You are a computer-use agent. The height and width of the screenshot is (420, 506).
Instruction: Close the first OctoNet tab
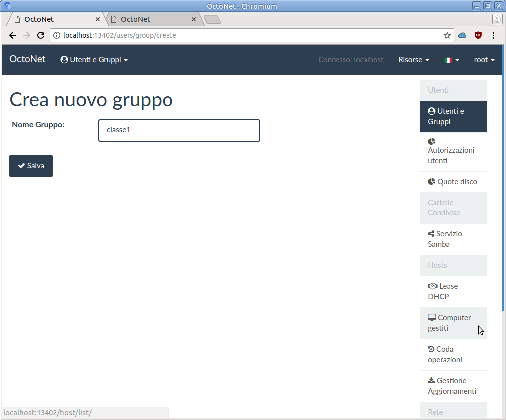coord(97,19)
